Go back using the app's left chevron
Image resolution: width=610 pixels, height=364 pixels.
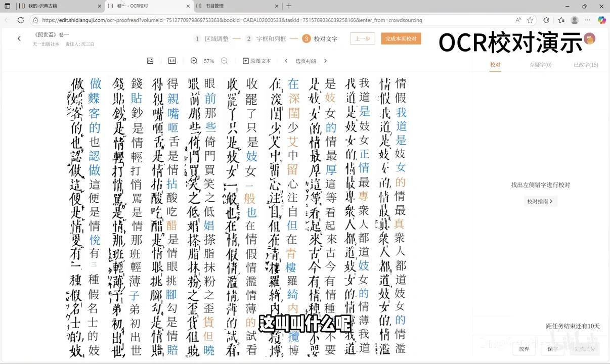(19, 38)
